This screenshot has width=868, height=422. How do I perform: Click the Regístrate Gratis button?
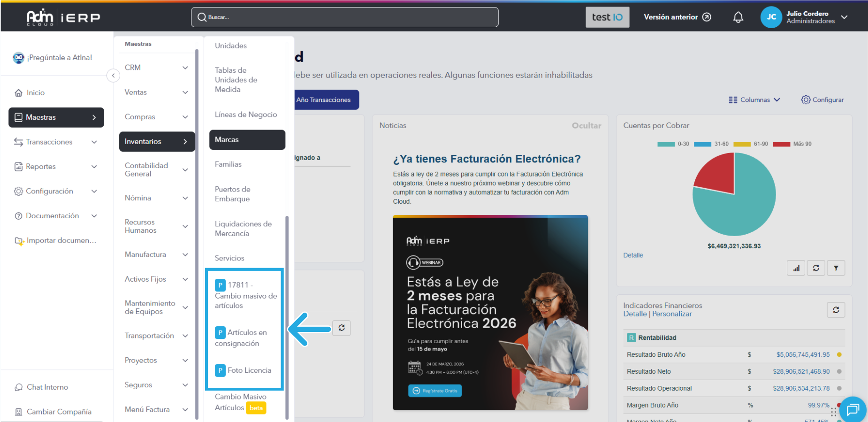pos(434,391)
